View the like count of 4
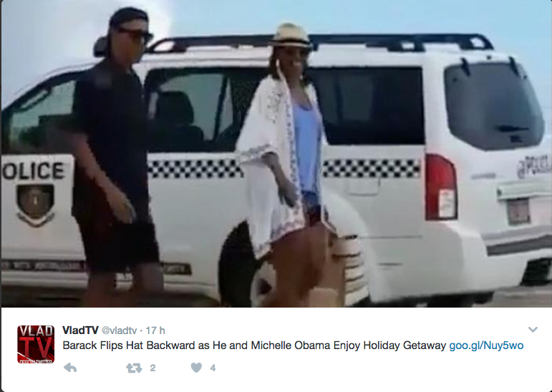The image size is (552, 392). [213, 368]
